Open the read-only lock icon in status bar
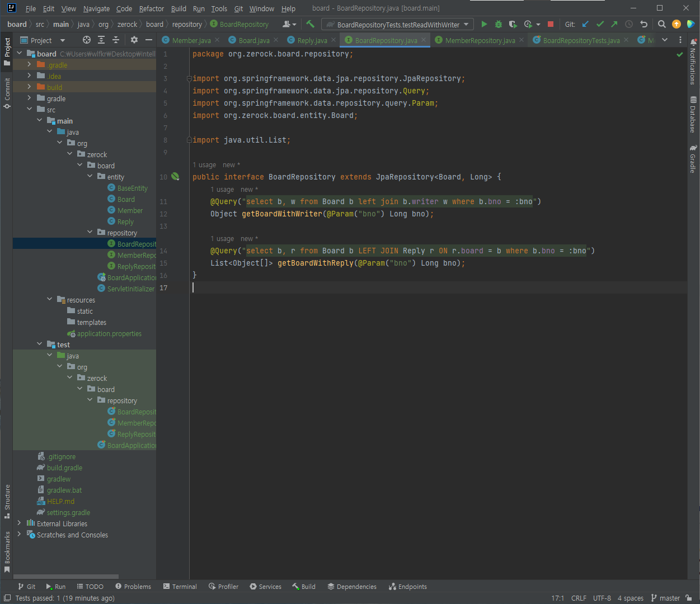The image size is (700, 604). pyautogui.click(x=689, y=598)
